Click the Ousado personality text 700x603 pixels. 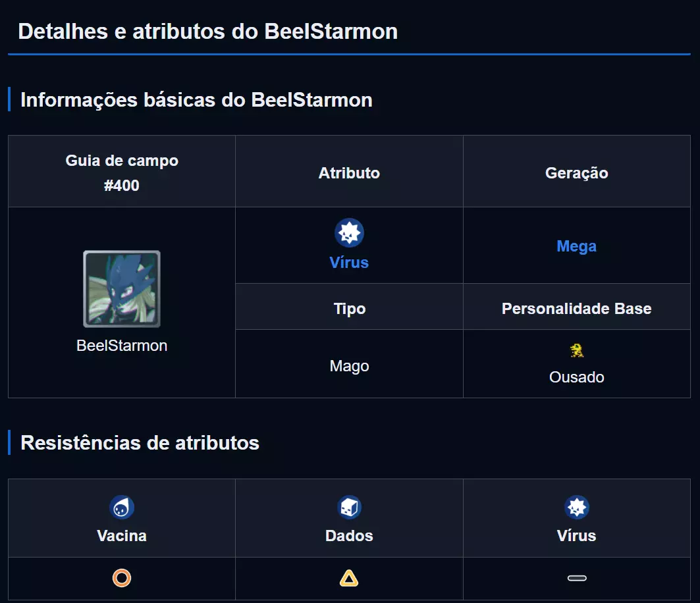[x=577, y=377]
